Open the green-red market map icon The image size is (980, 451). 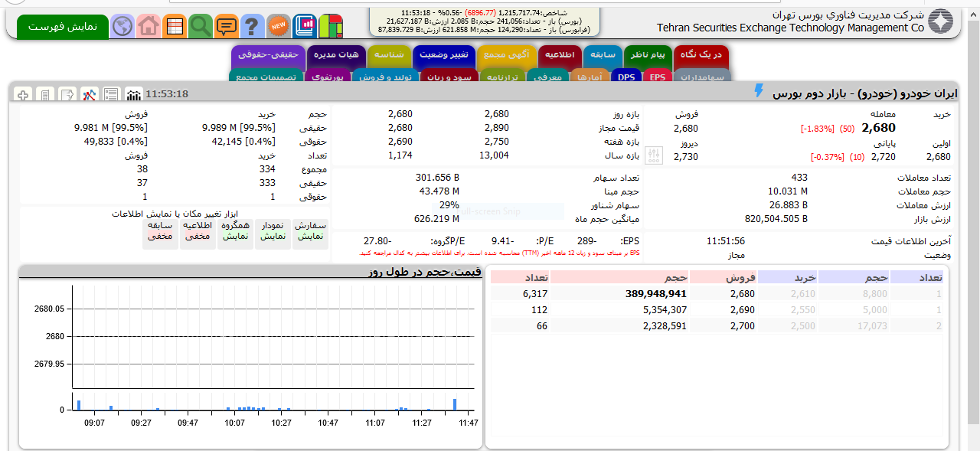pos(331,26)
